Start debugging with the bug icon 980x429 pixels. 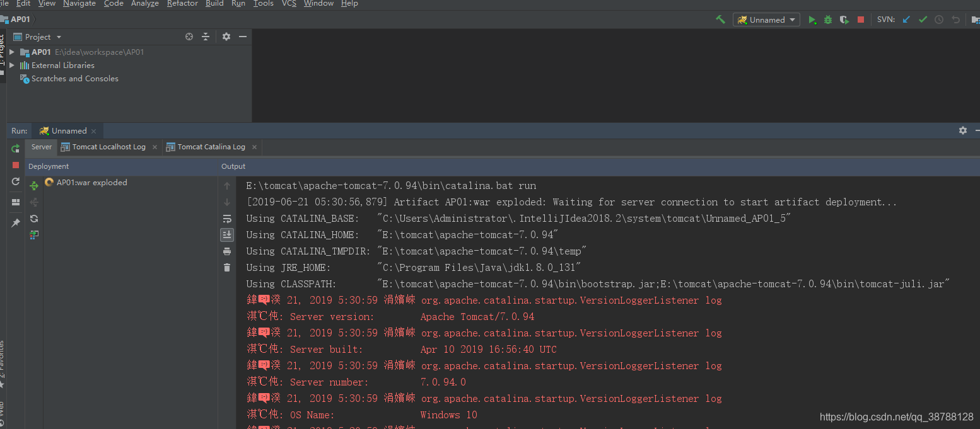828,20
